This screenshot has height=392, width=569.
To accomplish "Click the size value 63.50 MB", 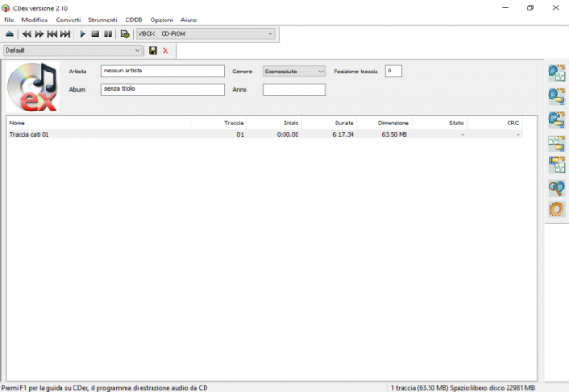I will tap(394, 134).
